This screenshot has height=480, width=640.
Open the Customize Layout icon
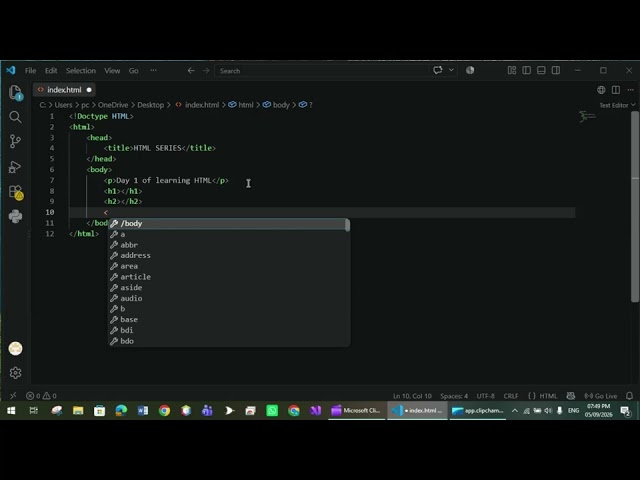(512, 70)
